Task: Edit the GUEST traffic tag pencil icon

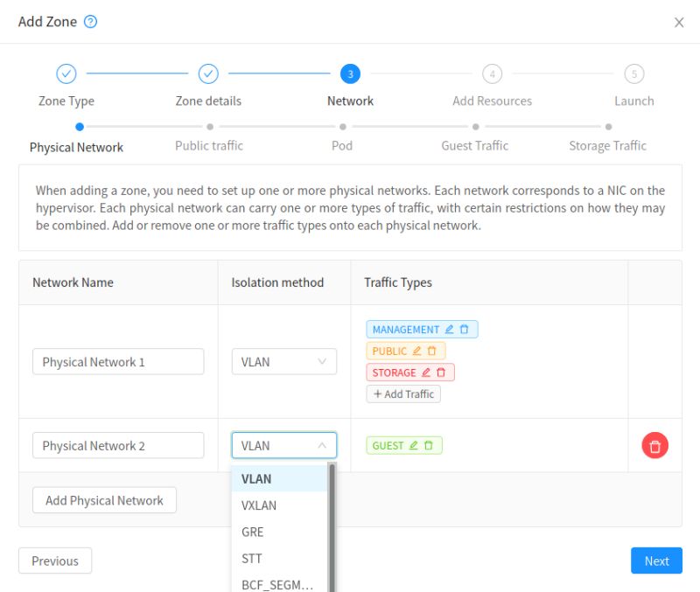Action: tap(413, 445)
